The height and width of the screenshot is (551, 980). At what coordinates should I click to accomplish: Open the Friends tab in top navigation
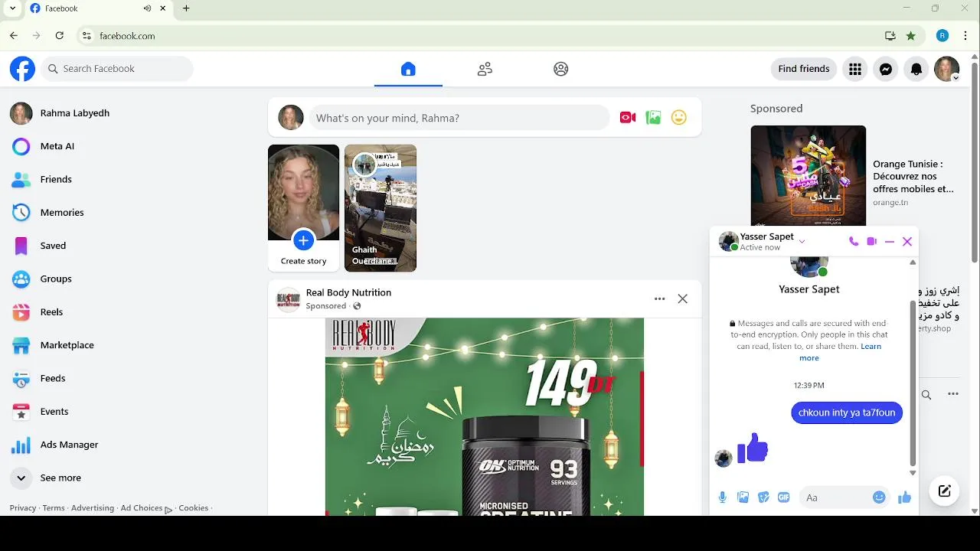click(485, 69)
